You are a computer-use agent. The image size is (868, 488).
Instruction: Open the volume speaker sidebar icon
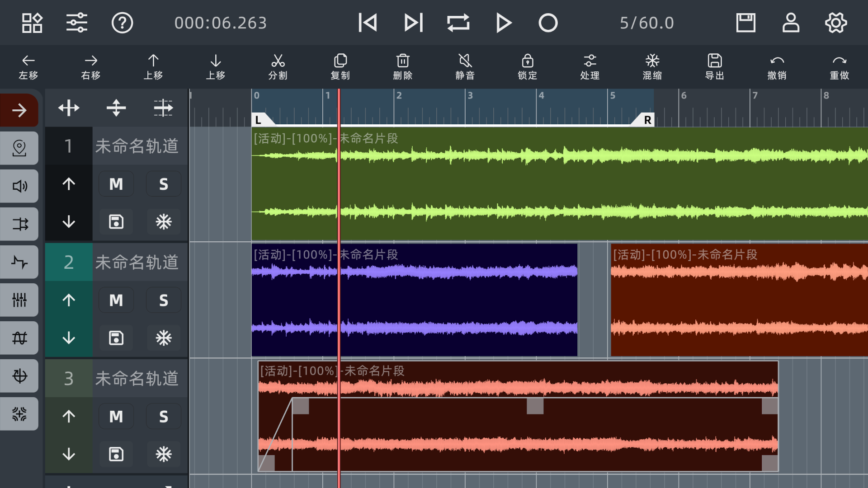point(19,186)
